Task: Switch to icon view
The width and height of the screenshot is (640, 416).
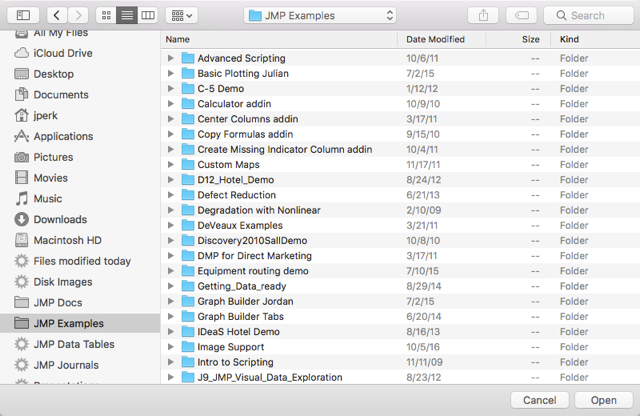Action: [x=106, y=16]
